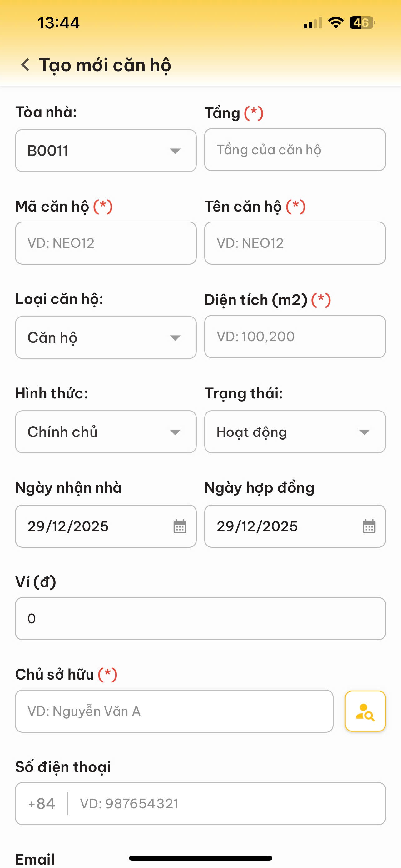401x868 pixels.
Task: Tap the Diện tích (m2) field
Action: tap(295, 336)
